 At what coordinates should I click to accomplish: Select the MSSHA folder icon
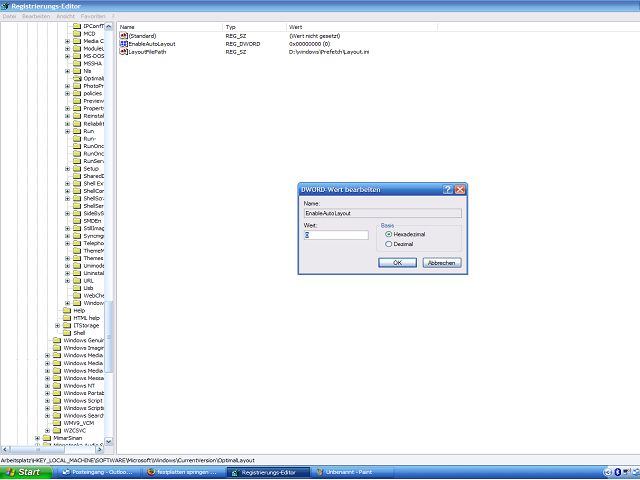point(77,64)
